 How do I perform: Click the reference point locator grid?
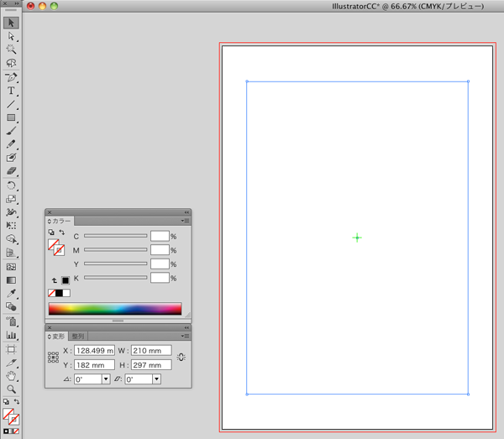(54, 358)
